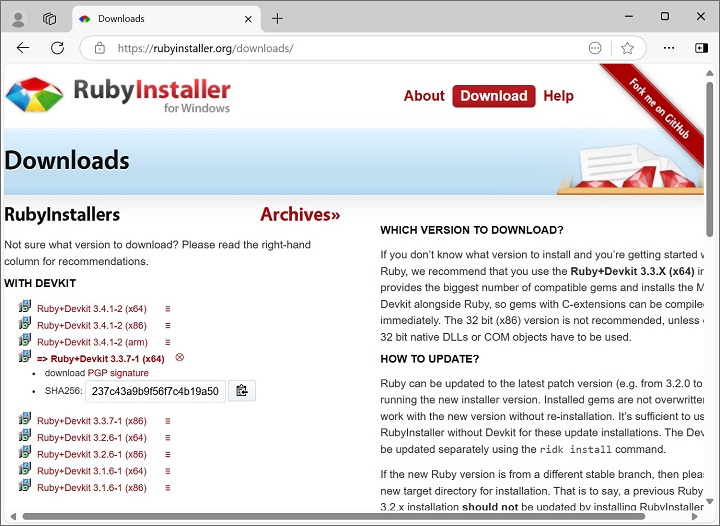Download Ruby+Devkit 3.4.1-2 (x64) installer
The width and height of the screenshot is (720, 526).
pyautogui.click(x=92, y=309)
